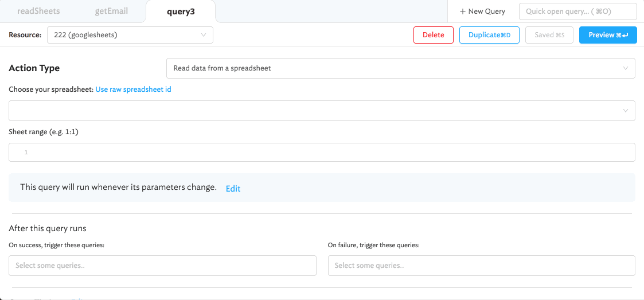The width and height of the screenshot is (644, 300).
Task: Click the chevron arrow in Resource selector
Action: click(204, 35)
